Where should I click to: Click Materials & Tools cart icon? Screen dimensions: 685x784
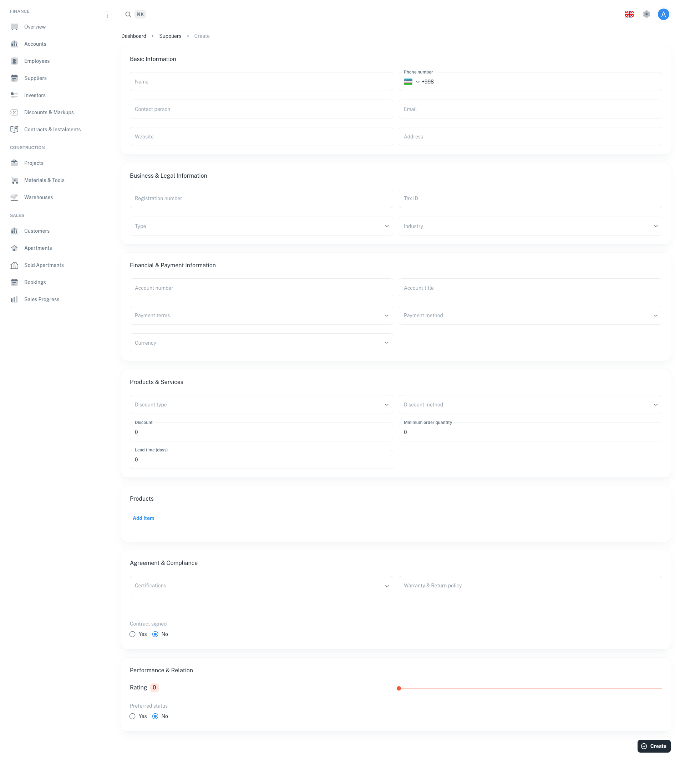[15, 180]
